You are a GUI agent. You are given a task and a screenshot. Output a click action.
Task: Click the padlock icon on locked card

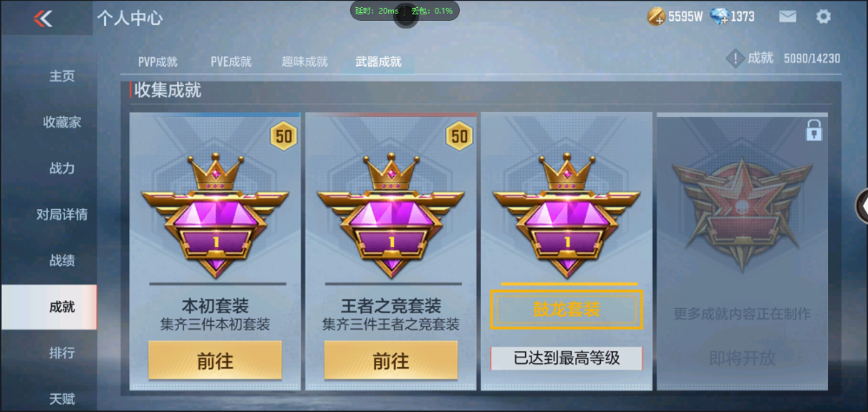(x=814, y=130)
